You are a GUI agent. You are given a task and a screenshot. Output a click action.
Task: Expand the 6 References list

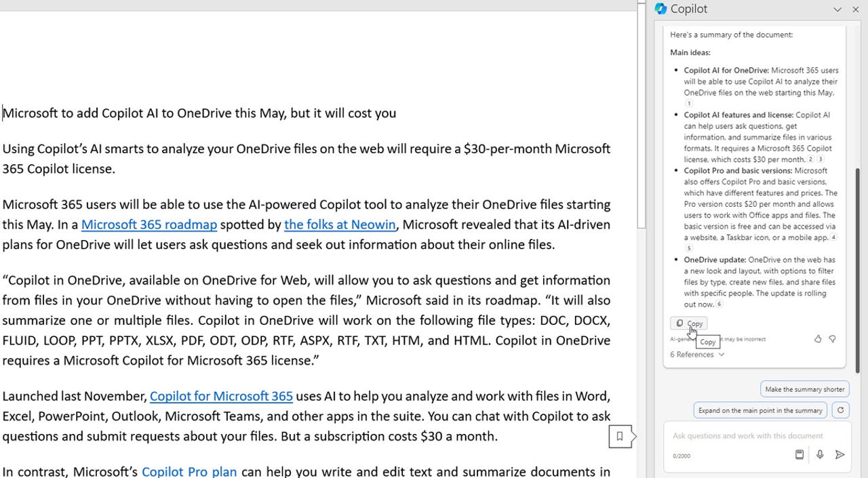tap(697, 355)
